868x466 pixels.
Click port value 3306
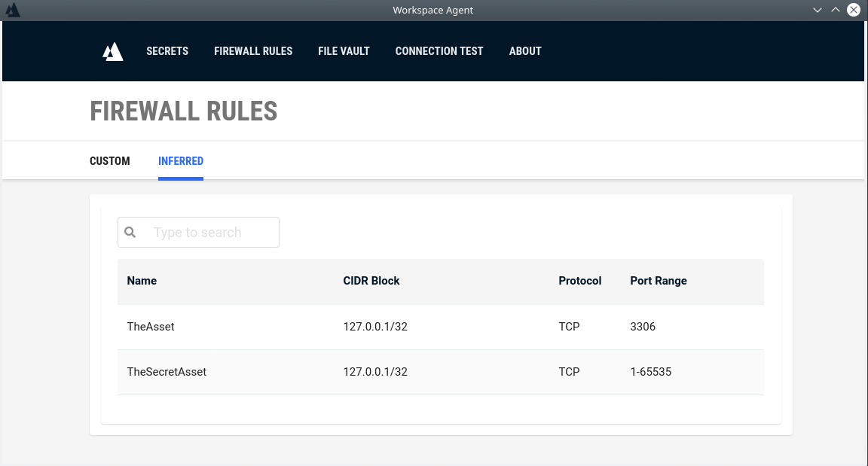click(x=643, y=327)
